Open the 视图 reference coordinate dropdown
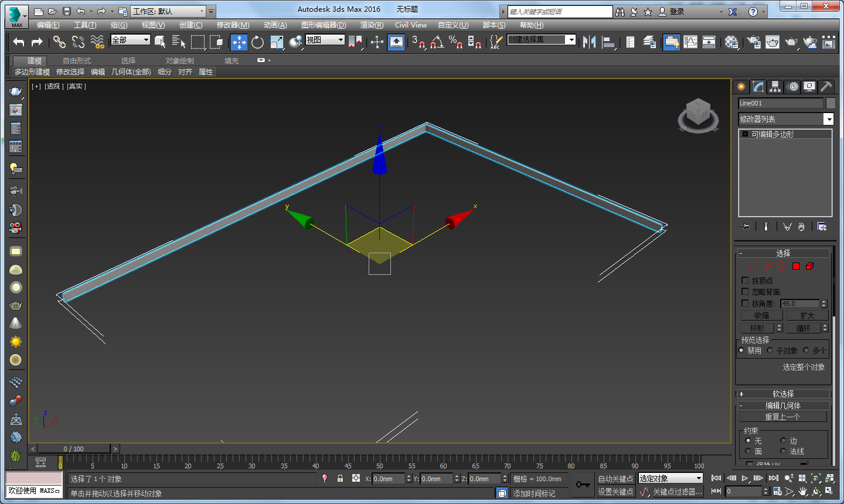 325,40
